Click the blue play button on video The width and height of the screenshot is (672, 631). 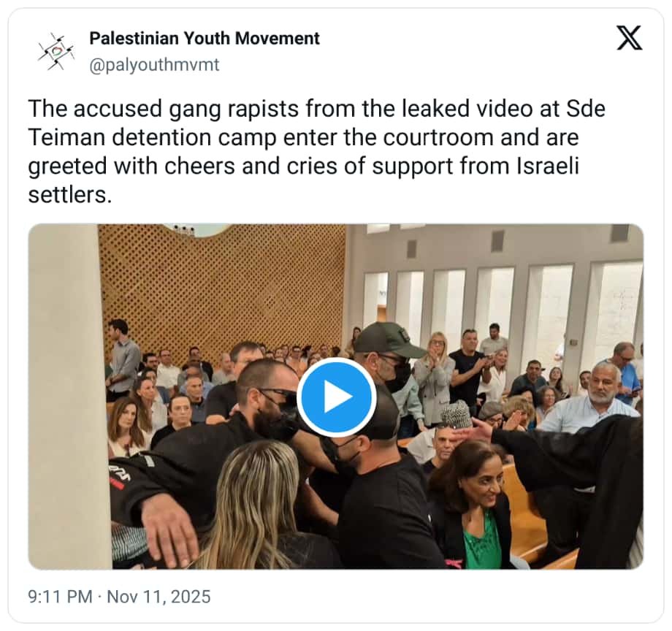[x=337, y=397]
